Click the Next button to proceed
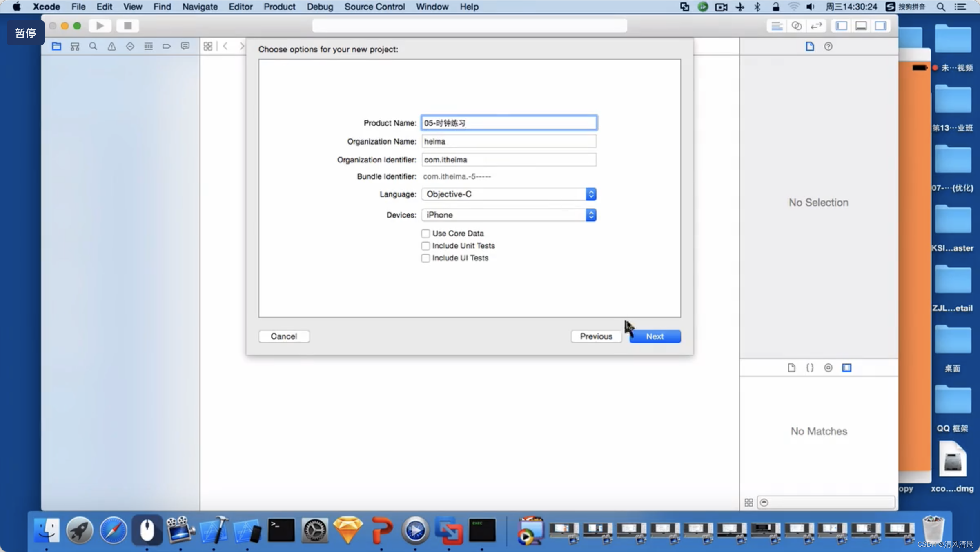 (x=654, y=335)
